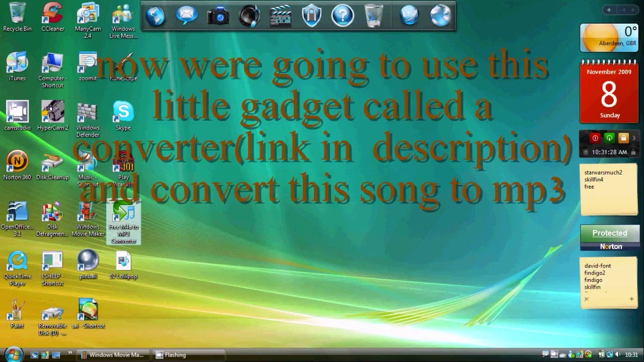Screen dimensions: 644x362
Task: Expand the Quick Launch overflow chevron
Action: [x=70, y=353]
